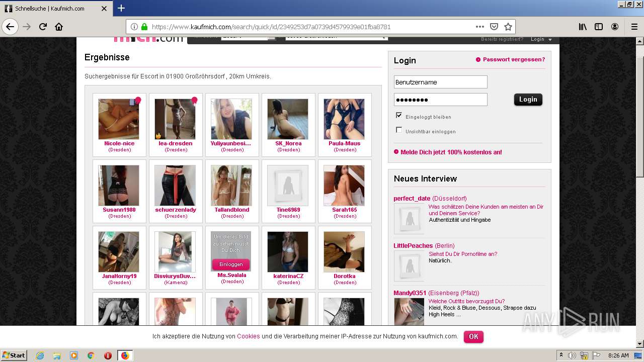644x362 pixels.
Task: Click the perfect_date placeholder avatar
Action: [x=409, y=219]
